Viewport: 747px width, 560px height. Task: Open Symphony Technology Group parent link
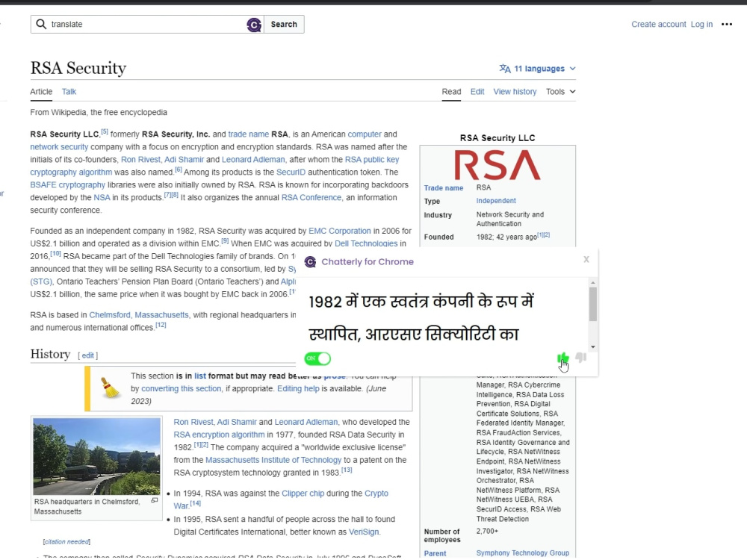[523, 553]
